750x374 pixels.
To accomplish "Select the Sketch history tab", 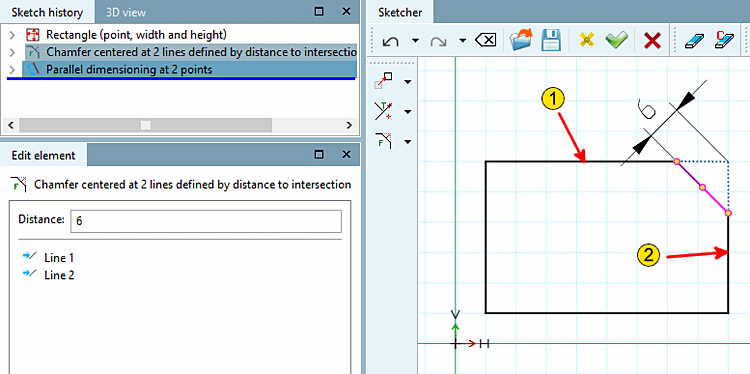I will coord(47,12).
